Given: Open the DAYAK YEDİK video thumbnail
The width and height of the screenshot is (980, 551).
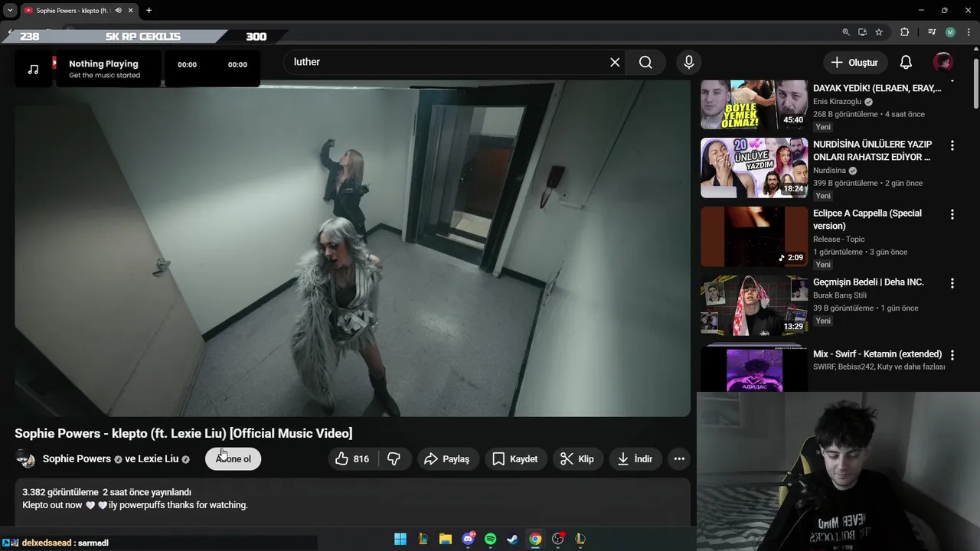Looking at the screenshot, I should (x=754, y=105).
